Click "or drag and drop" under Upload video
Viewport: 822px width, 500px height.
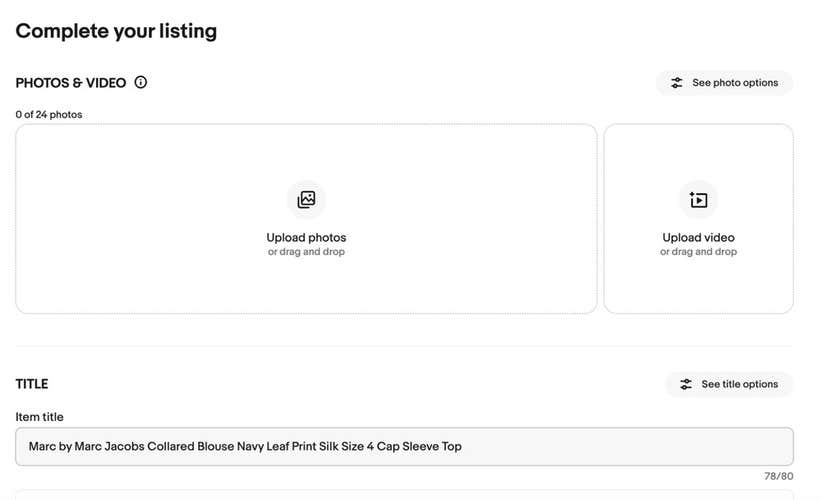(x=698, y=252)
